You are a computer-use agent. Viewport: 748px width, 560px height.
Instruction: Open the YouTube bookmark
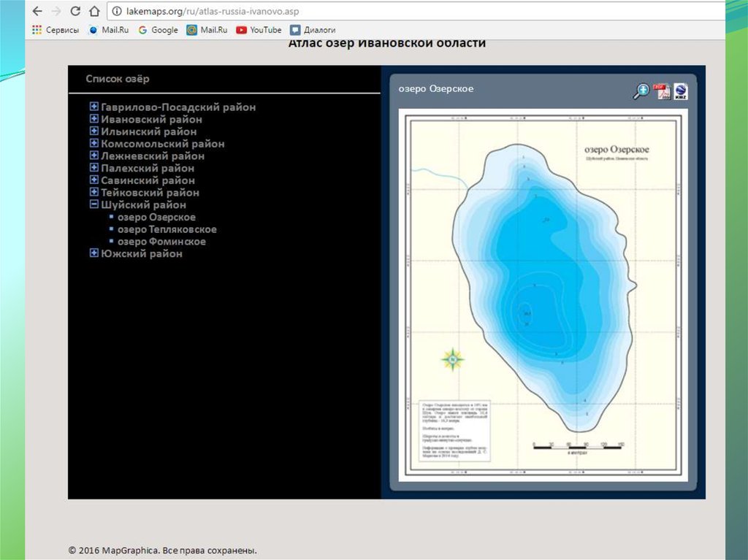point(259,30)
